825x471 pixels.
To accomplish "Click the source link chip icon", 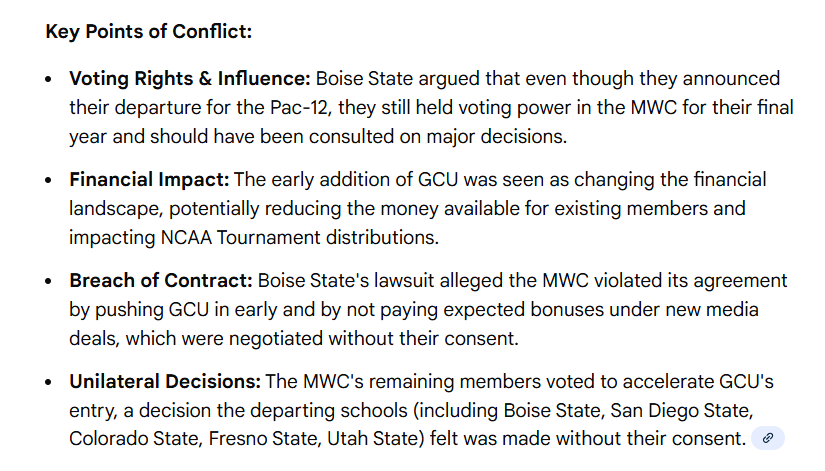I will click(x=768, y=438).
